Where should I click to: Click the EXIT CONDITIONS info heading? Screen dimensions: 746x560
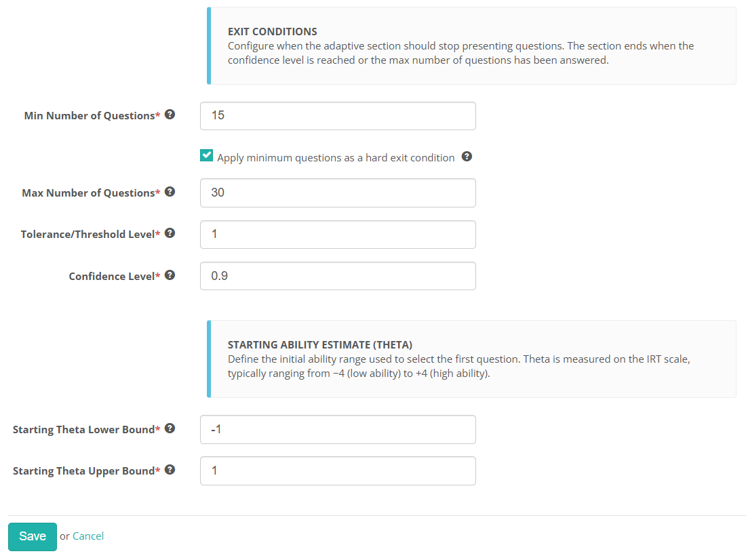point(272,32)
